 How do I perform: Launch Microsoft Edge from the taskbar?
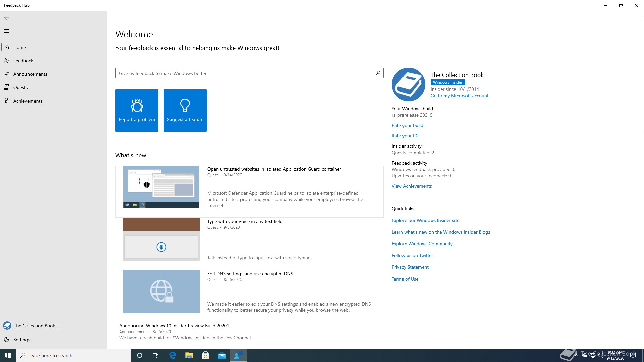click(173, 355)
